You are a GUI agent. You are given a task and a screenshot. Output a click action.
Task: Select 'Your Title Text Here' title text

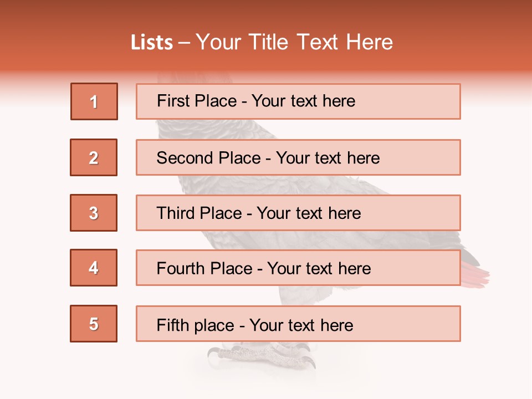294,43
